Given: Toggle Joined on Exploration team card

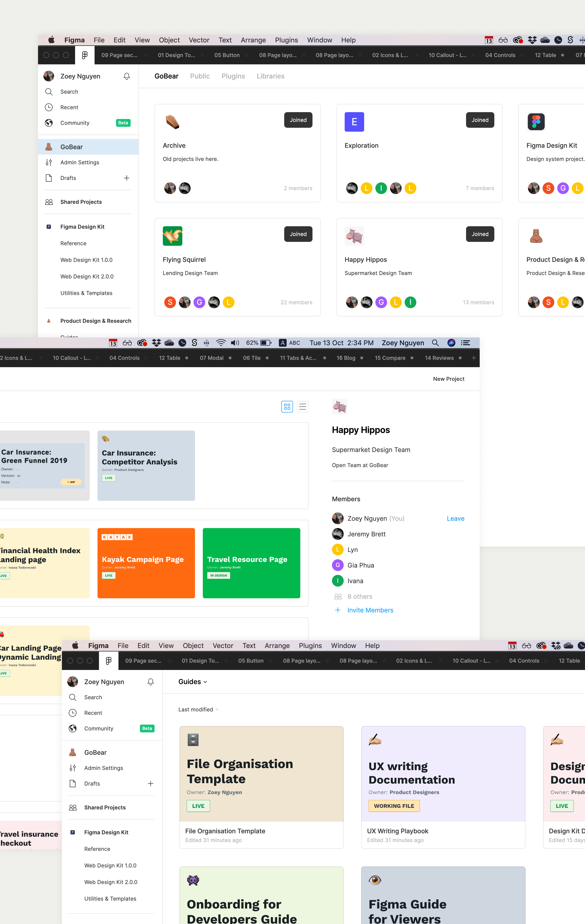Looking at the screenshot, I should [x=480, y=120].
